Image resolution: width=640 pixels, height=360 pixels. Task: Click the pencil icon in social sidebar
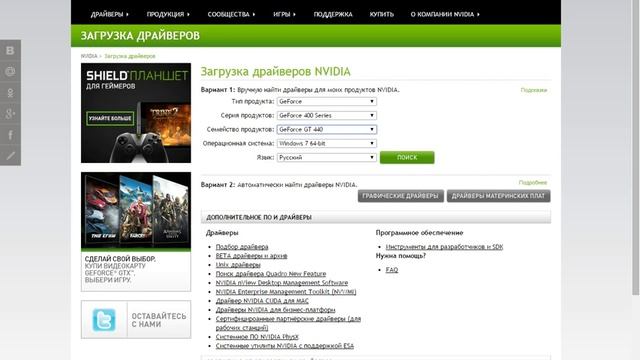(10, 155)
